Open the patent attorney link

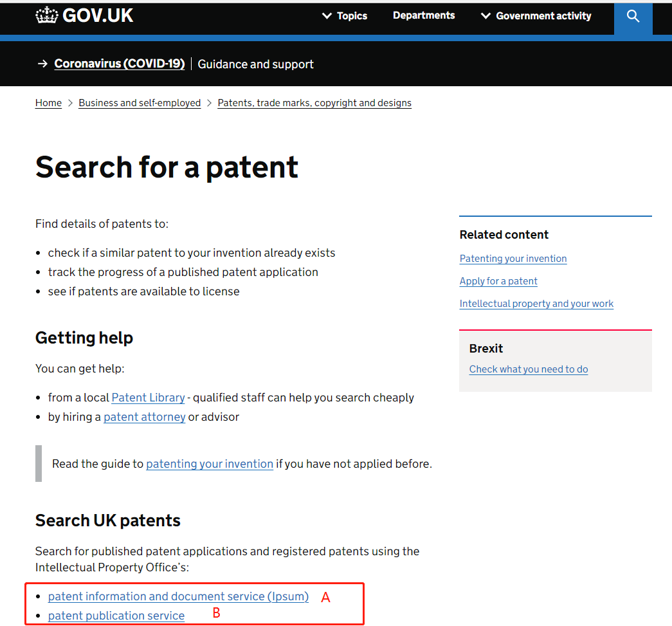coord(145,417)
